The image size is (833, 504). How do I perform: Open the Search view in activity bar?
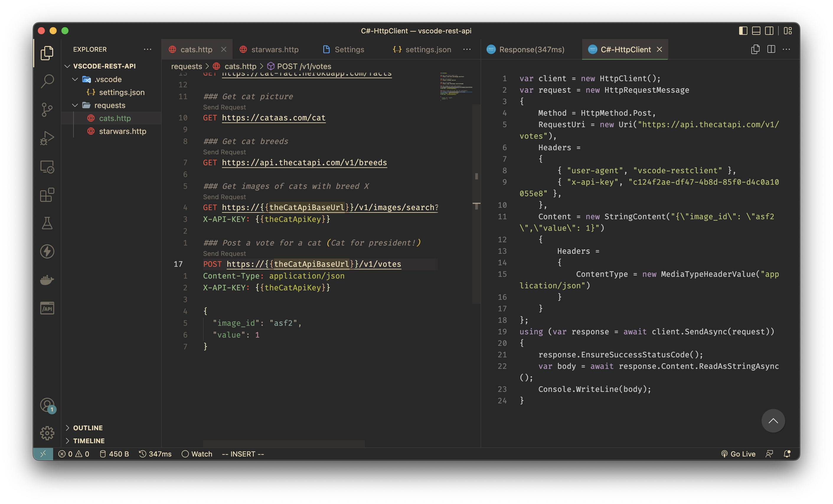coord(47,81)
